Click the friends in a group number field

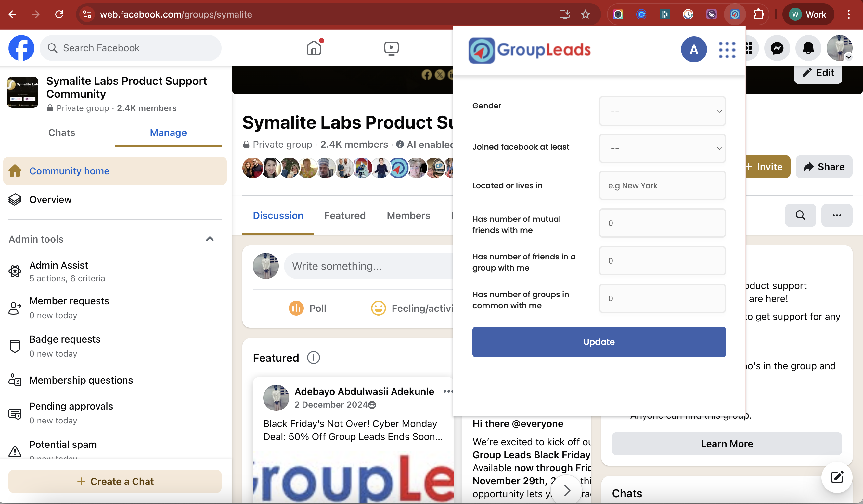[662, 261]
